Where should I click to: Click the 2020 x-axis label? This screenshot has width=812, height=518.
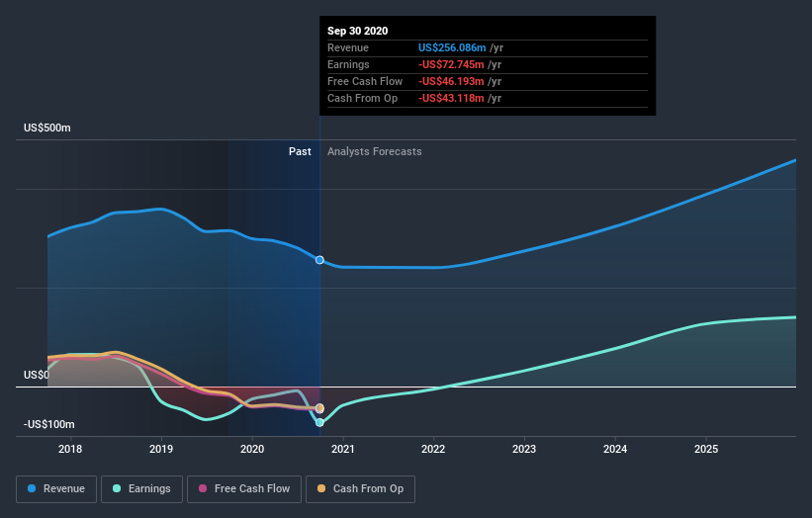[252, 449]
